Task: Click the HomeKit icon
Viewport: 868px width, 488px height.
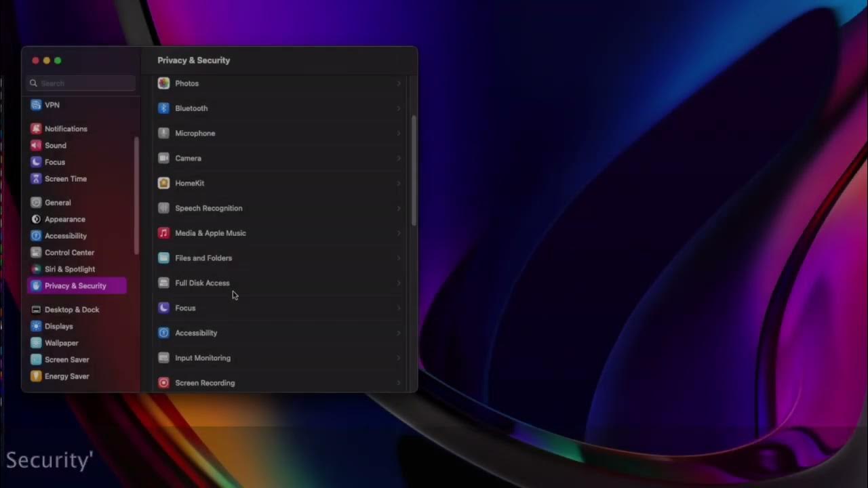Action: [x=163, y=183]
